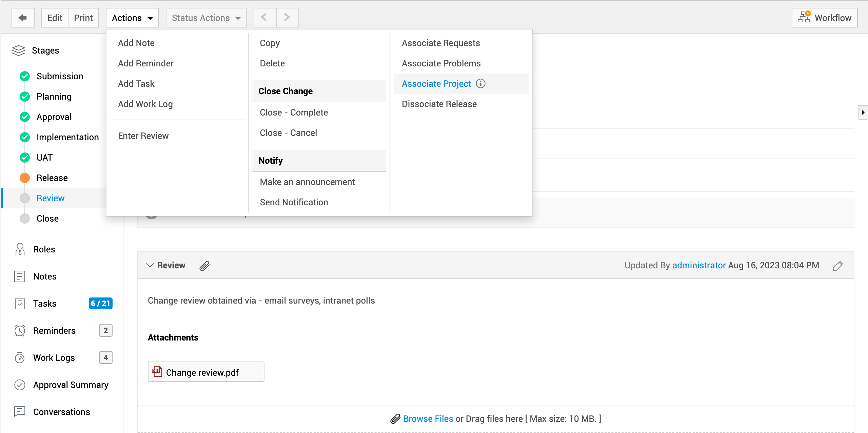Open the Workflow diagram icon

[x=804, y=17]
